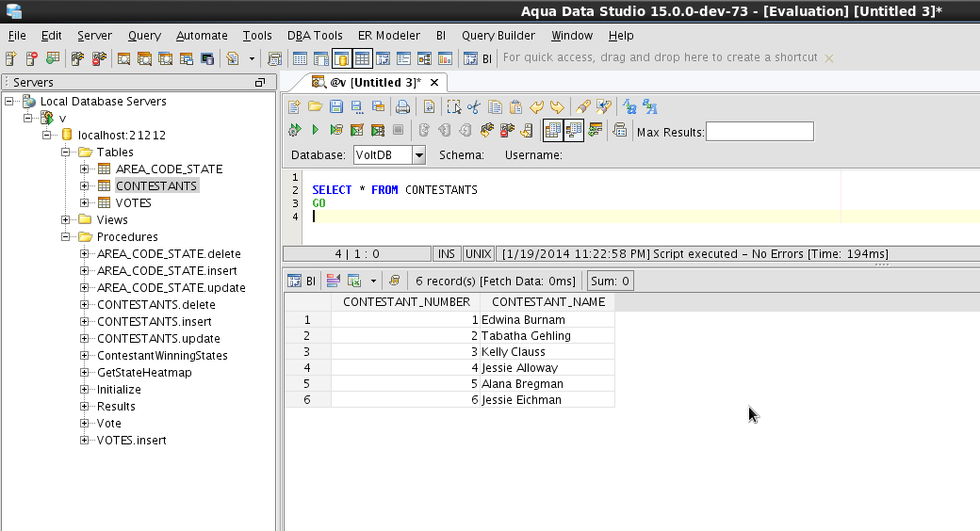This screenshot has width=980, height=531.
Task: Toggle the grid results mode button in query toolbar
Action: 553,130
